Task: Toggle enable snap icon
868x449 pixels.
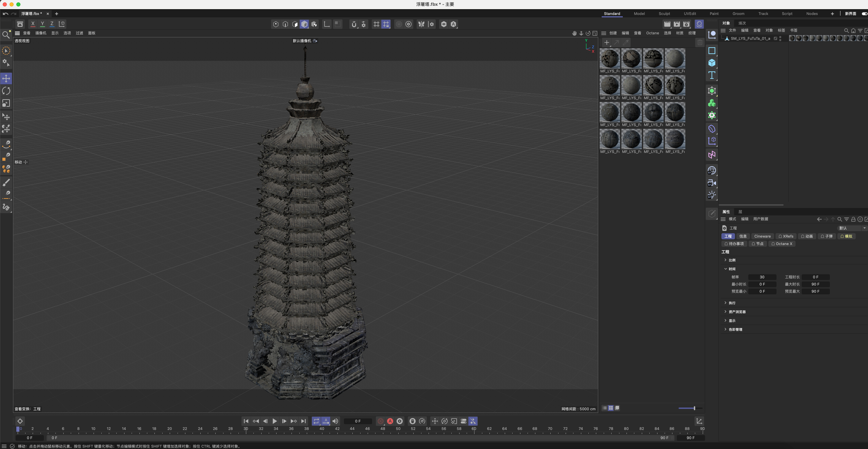Action: point(354,24)
